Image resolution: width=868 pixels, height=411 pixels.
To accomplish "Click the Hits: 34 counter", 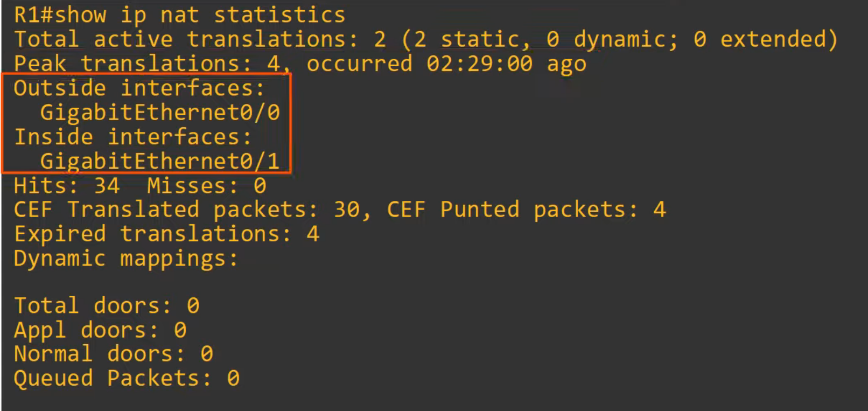I will pyautogui.click(x=67, y=186).
